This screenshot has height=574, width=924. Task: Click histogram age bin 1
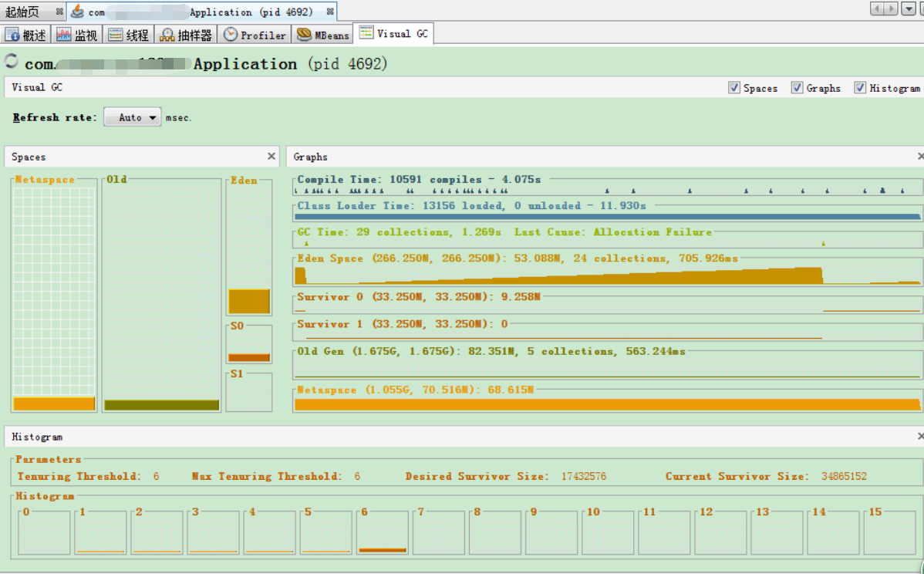point(101,533)
